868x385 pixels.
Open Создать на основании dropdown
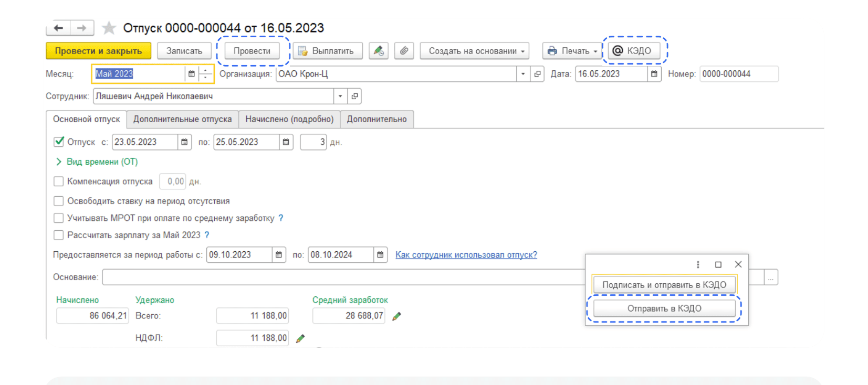coord(474,51)
